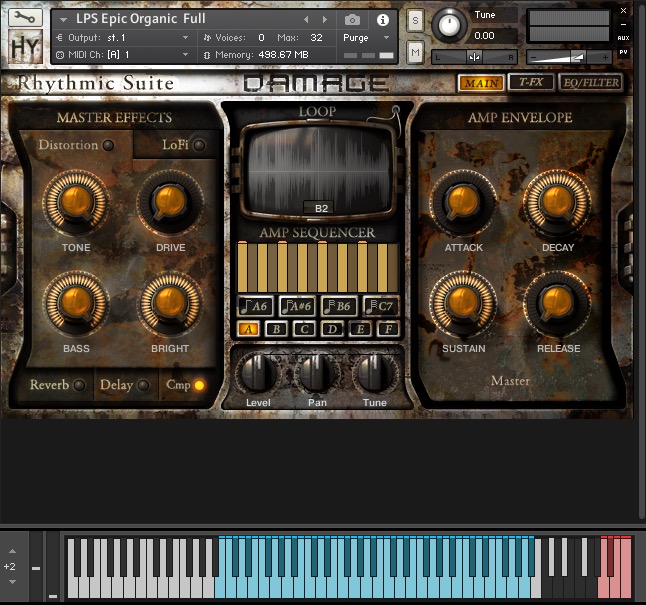Click the TONE knob
646x605 pixels.
76,203
